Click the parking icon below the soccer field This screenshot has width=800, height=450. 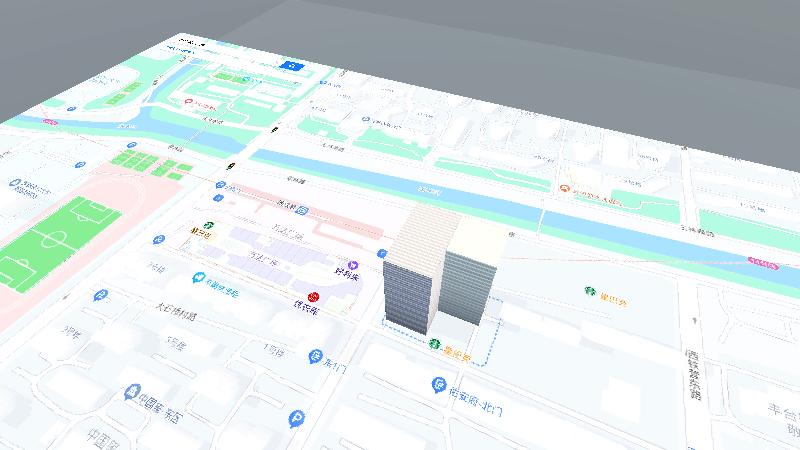(100, 295)
